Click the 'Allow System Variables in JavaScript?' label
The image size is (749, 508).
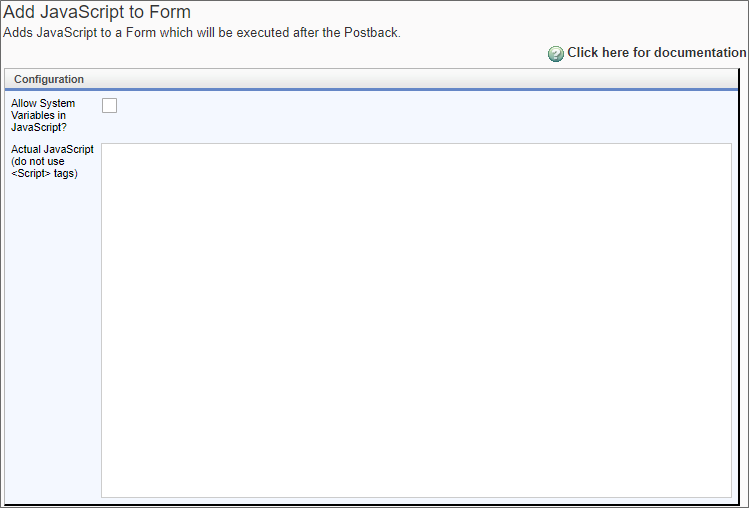click(x=43, y=116)
